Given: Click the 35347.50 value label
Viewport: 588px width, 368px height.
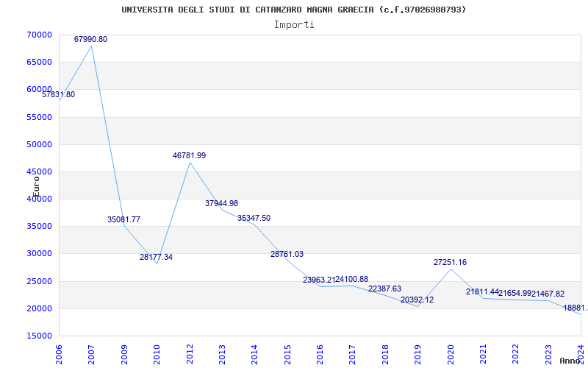Looking at the screenshot, I should 254,218.
